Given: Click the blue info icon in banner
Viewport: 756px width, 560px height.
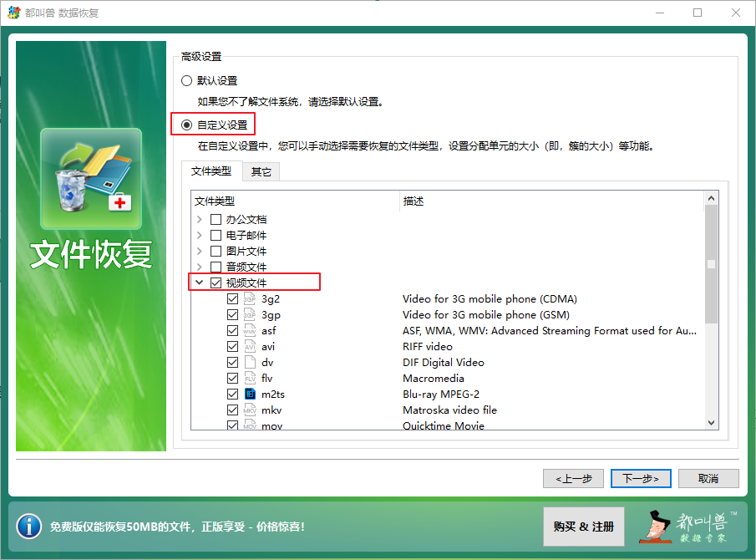Looking at the screenshot, I should pos(29,527).
